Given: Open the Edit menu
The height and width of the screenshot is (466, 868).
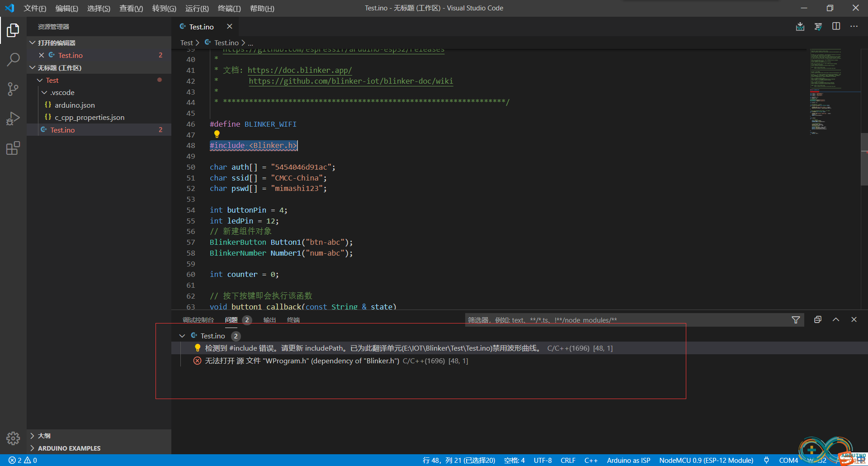Looking at the screenshot, I should [66, 8].
